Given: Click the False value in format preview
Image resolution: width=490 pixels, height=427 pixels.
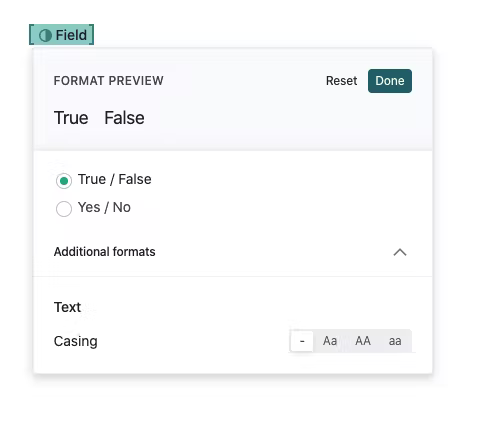Looking at the screenshot, I should [124, 118].
